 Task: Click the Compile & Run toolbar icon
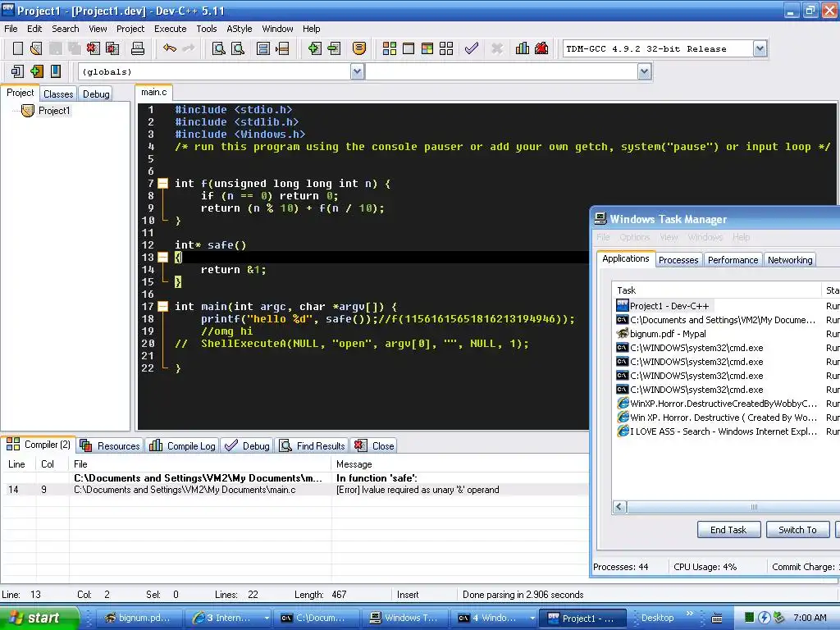click(427, 48)
